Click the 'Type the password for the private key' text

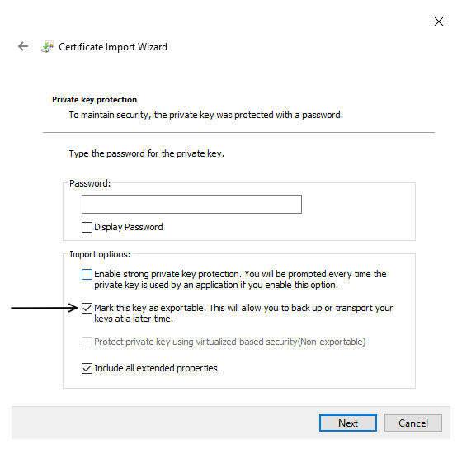(147, 153)
